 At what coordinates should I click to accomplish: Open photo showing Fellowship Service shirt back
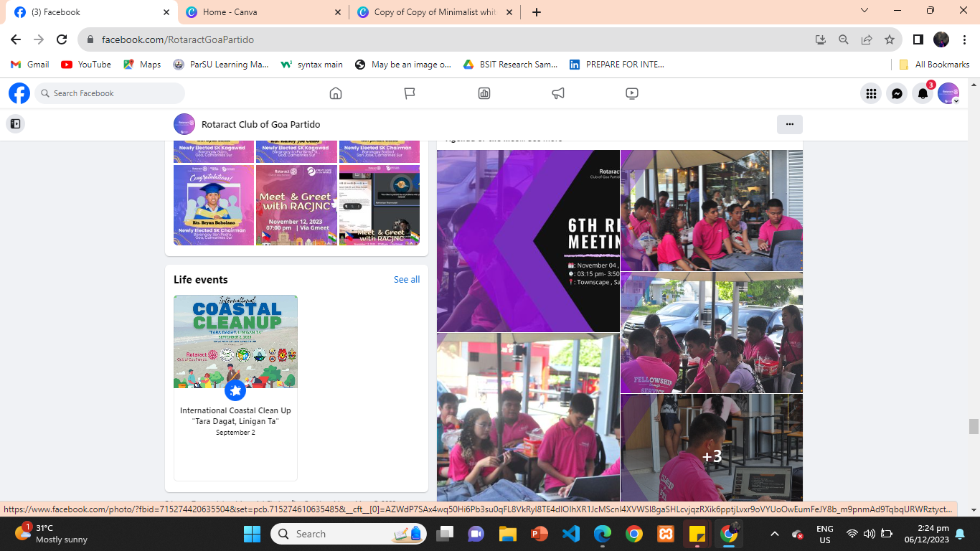tap(712, 332)
